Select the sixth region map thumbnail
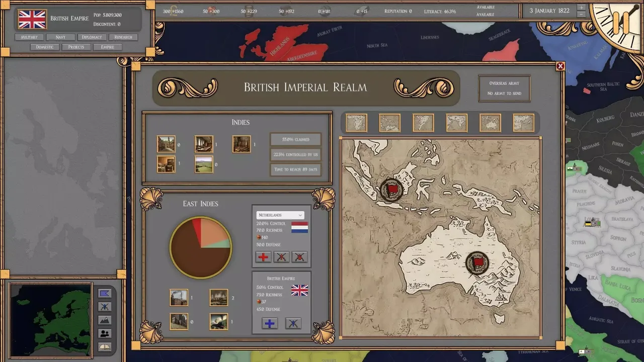 pyautogui.click(x=524, y=123)
